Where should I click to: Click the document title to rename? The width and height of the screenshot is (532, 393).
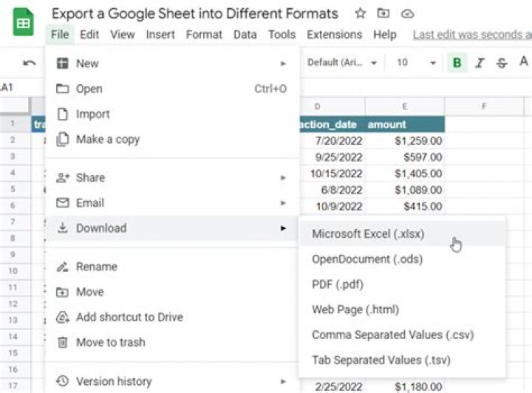tap(195, 14)
